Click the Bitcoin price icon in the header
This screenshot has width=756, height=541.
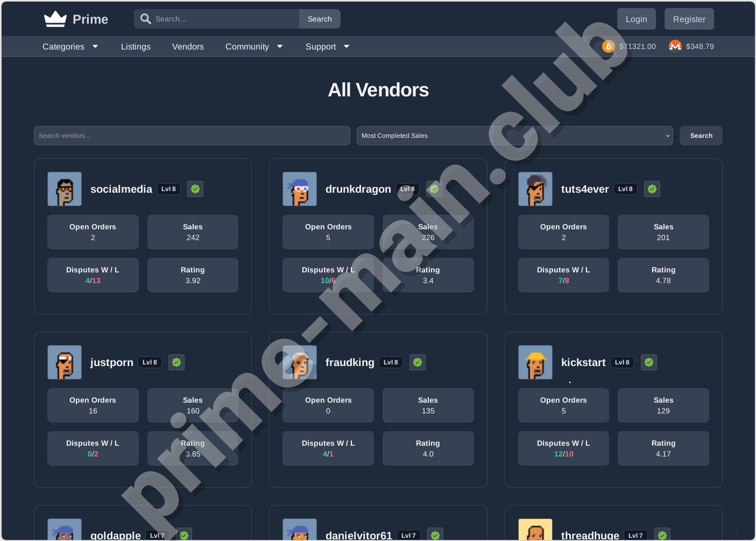click(608, 46)
